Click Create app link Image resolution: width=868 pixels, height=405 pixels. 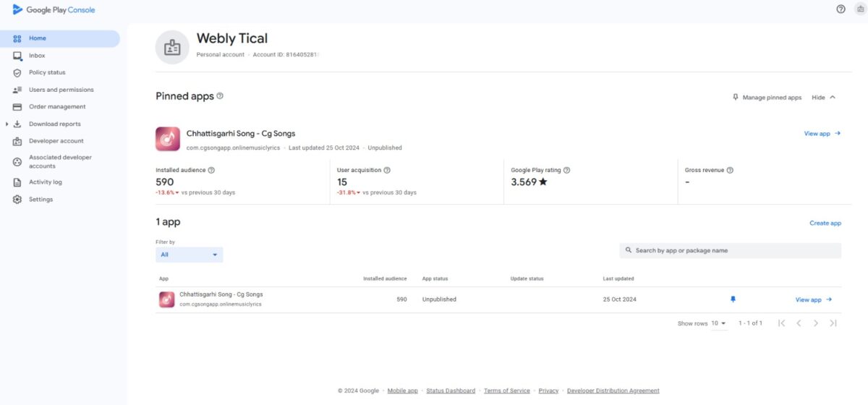(x=825, y=223)
